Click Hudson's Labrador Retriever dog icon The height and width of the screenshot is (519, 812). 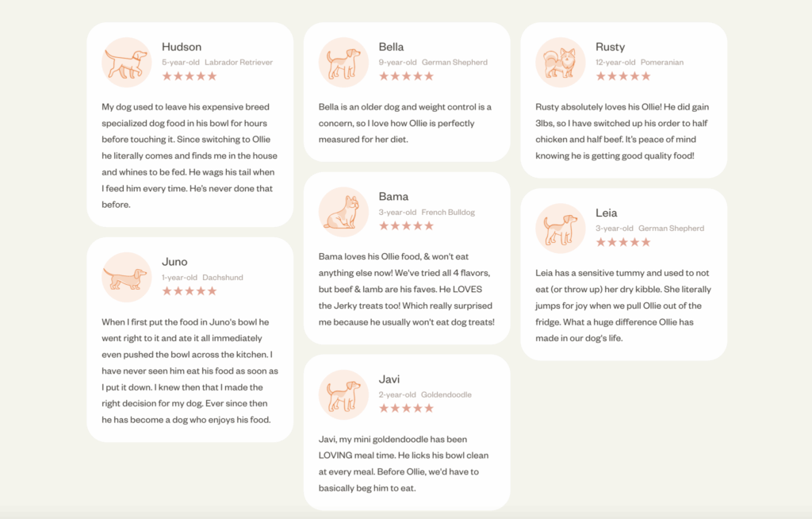(126, 62)
